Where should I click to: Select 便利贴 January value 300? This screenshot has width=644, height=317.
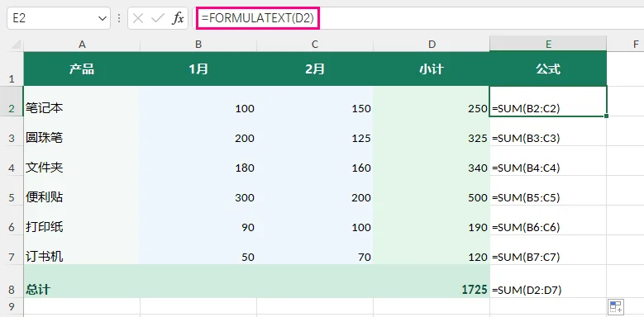198,191
